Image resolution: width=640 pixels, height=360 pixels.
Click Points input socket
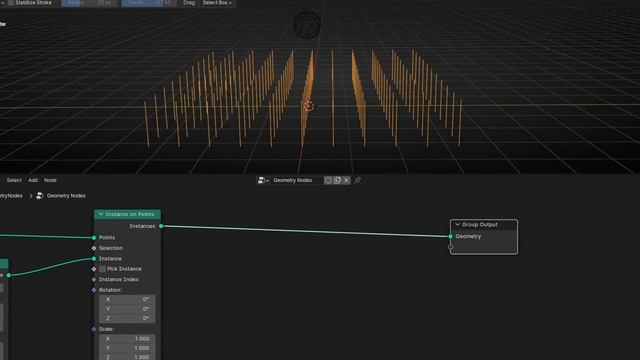94,237
